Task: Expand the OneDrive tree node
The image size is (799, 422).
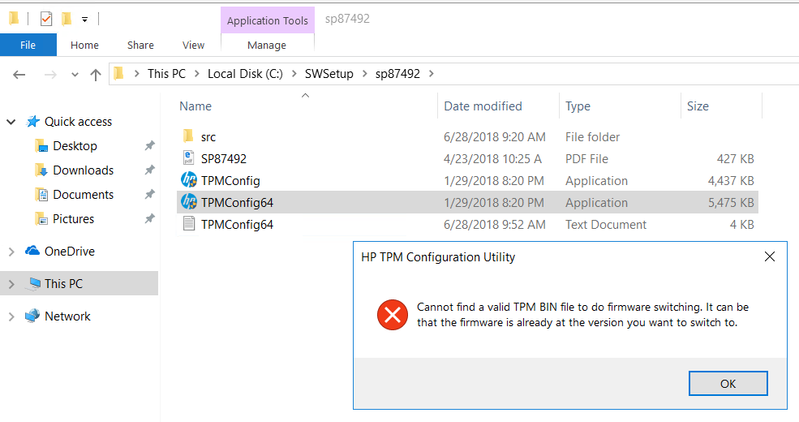Action: coord(11,252)
